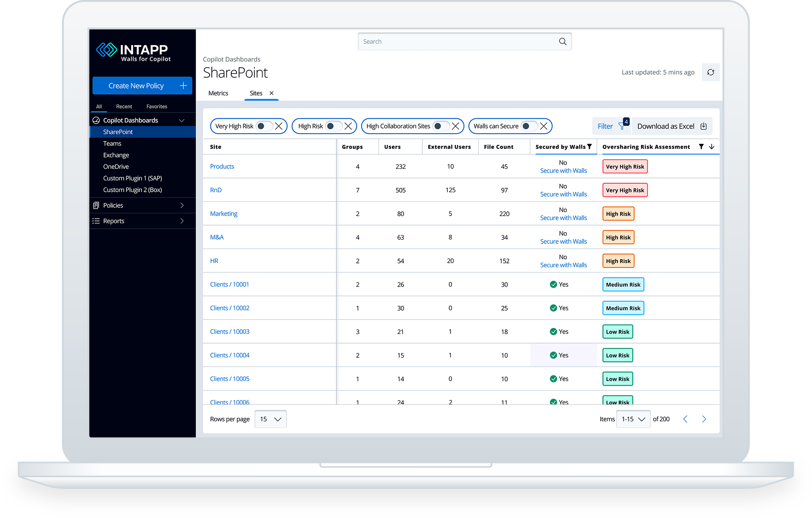The image size is (812, 518).
Task: Select the Favorites tab in sidebar
Action: (156, 106)
